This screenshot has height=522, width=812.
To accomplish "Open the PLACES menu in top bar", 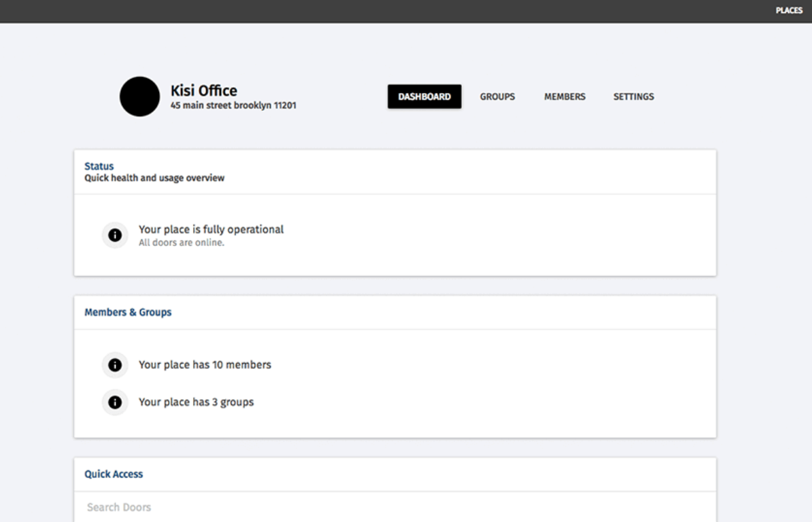I will point(789,11).
